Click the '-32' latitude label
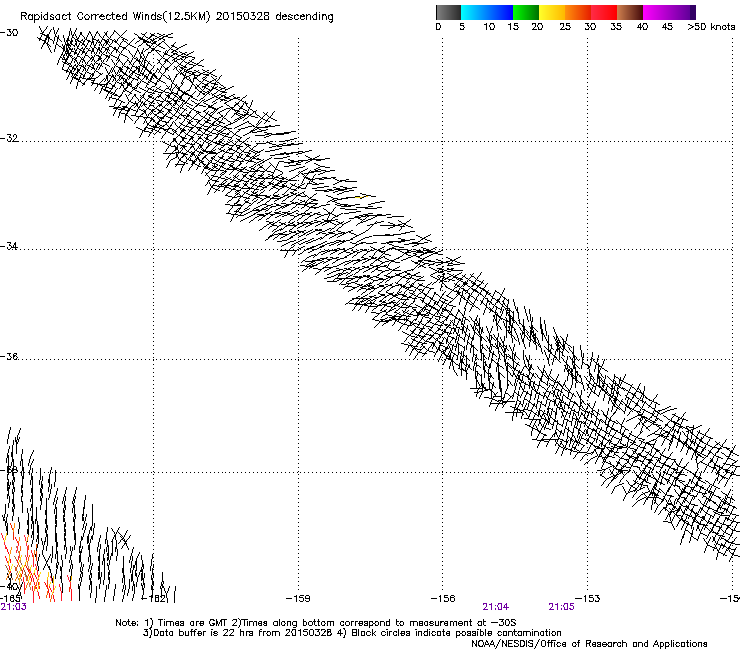Screen dimensions: 740x650 click(x=9, y=138)
